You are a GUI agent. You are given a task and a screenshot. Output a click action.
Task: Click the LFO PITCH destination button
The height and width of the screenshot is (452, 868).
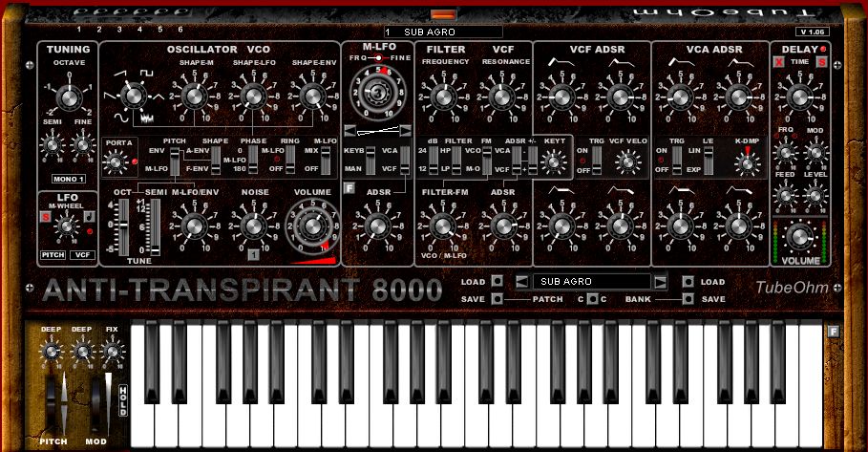53,255
